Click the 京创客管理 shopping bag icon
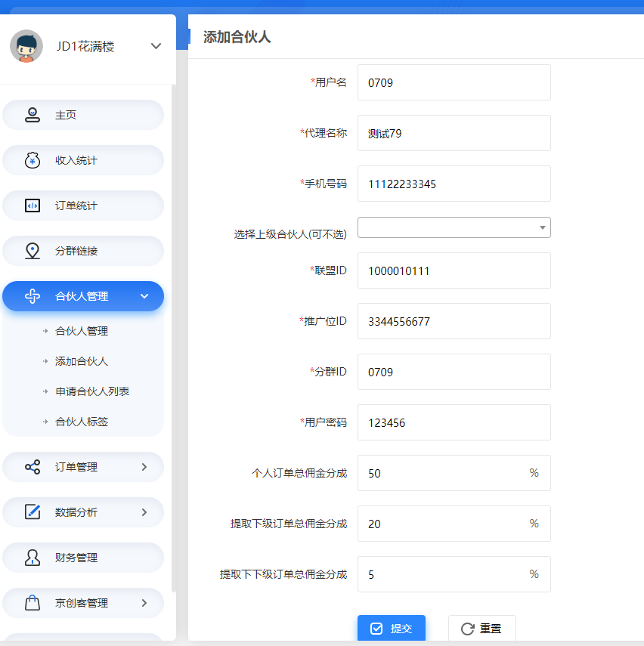 (x=33, y=603)
